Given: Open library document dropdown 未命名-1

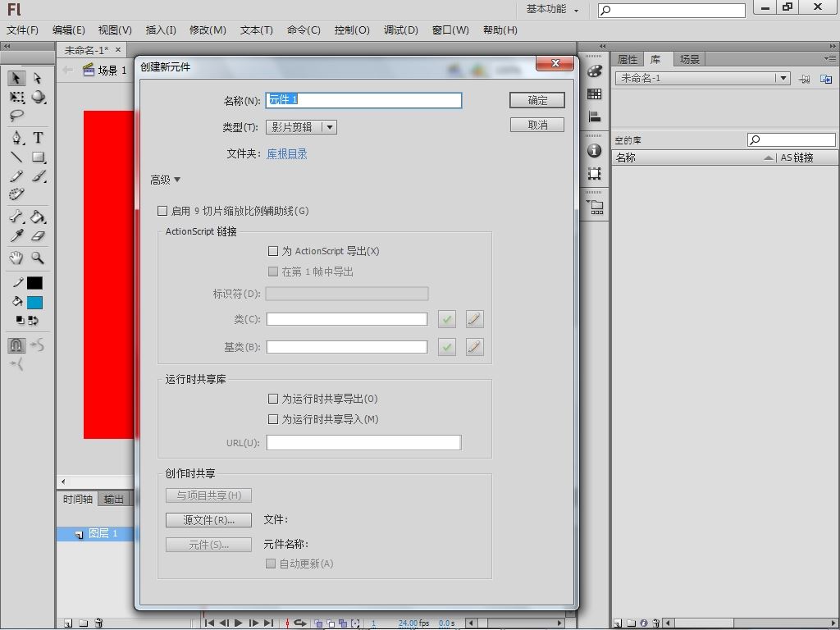Looking at the screenshot, I should click(703, 78).
